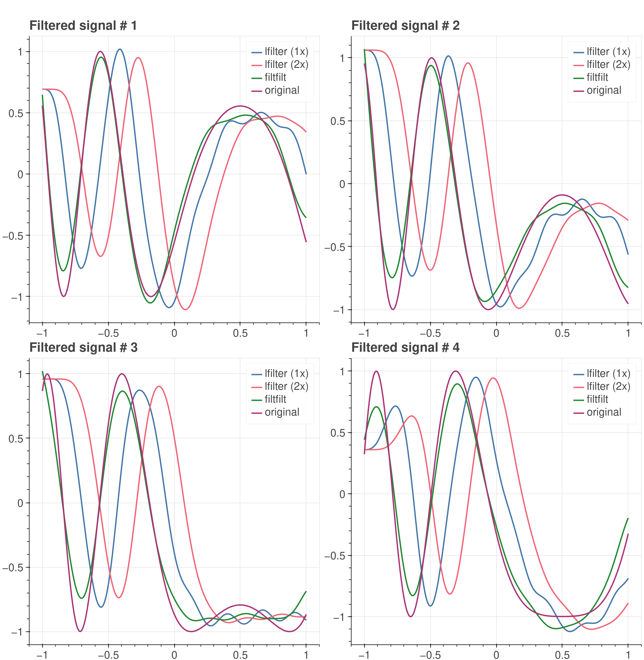The width and height of the screenshot is (644, 660).
Task: Toggle 'filtfilt' legend entry in plot 2
Action: (591, 78)
